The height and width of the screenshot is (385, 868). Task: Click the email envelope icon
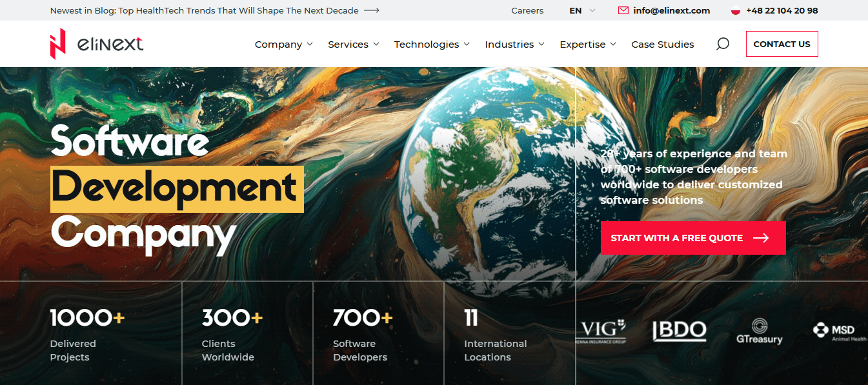click(x=623, y=10)
